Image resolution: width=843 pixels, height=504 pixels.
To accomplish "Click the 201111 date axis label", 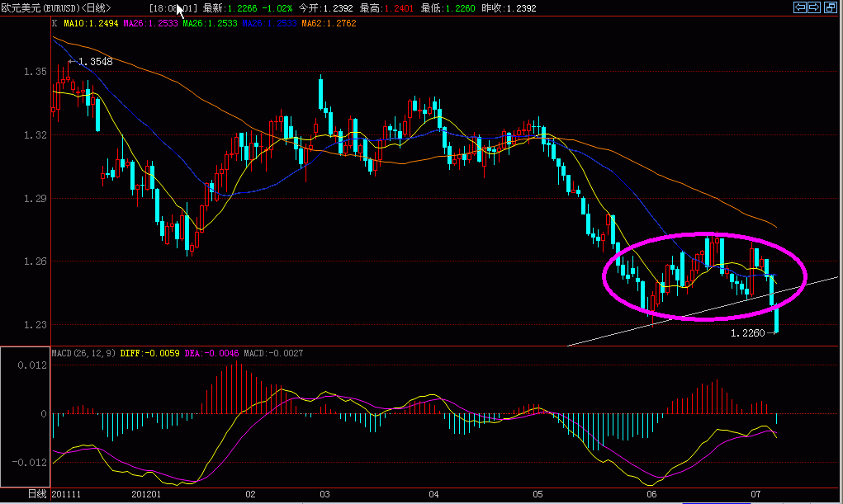I will tap(66, 494).
